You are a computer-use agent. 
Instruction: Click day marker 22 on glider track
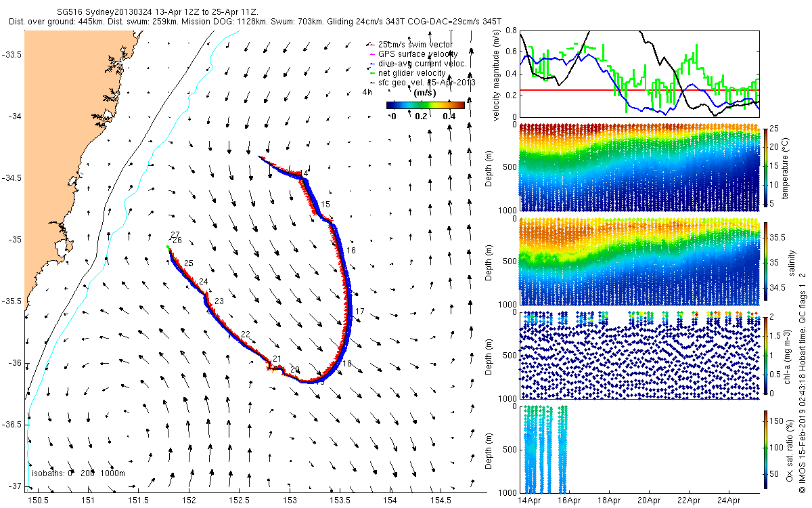pyautogui.click(x=246, y=335)
